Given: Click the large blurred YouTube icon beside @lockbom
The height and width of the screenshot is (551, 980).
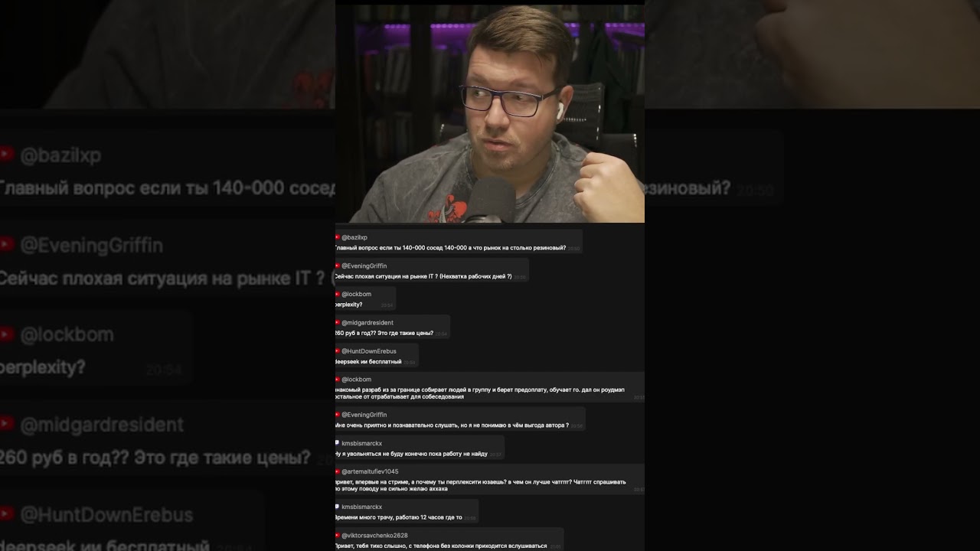Looking at the screenshot, I should coord(7,334).
